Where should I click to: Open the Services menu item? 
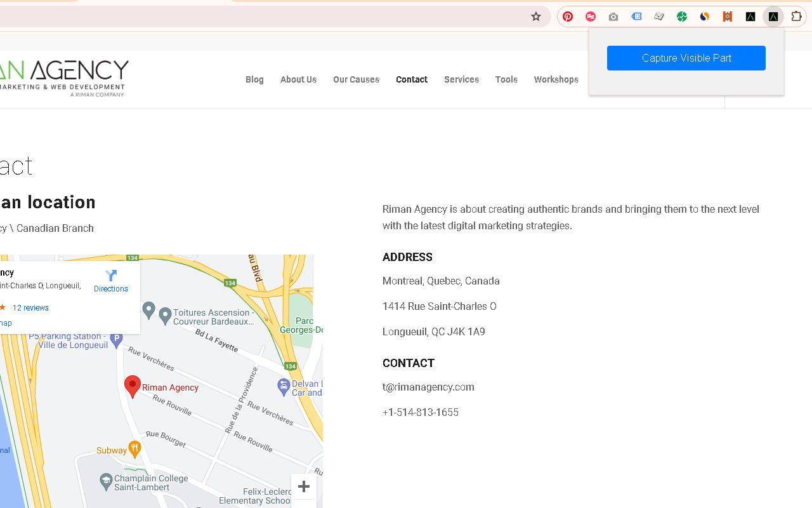461,79
